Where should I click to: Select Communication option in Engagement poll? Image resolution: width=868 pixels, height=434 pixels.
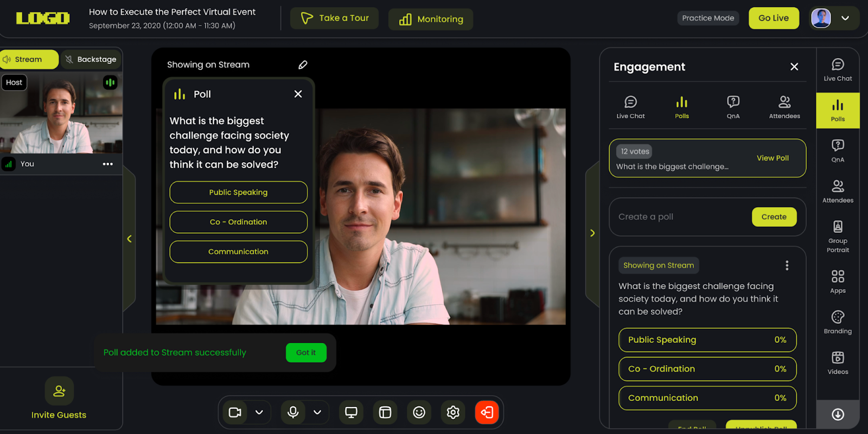pos(707,398)
